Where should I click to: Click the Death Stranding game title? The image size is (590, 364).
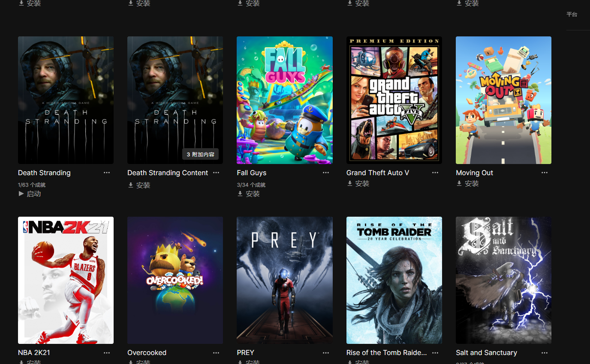click(44, 173)
